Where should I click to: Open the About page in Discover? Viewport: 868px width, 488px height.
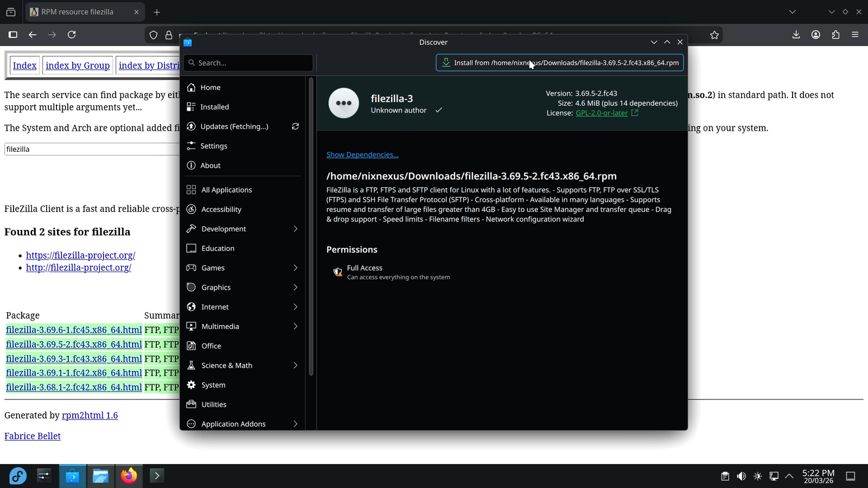click(242, 165)
